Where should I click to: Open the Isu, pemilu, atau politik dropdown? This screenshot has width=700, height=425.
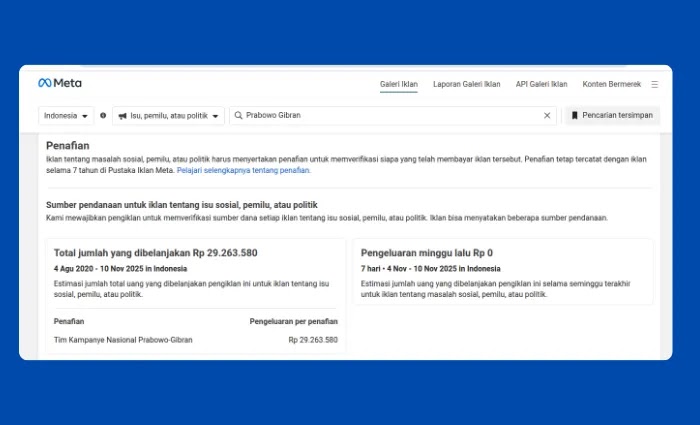(x=168, y=116)
